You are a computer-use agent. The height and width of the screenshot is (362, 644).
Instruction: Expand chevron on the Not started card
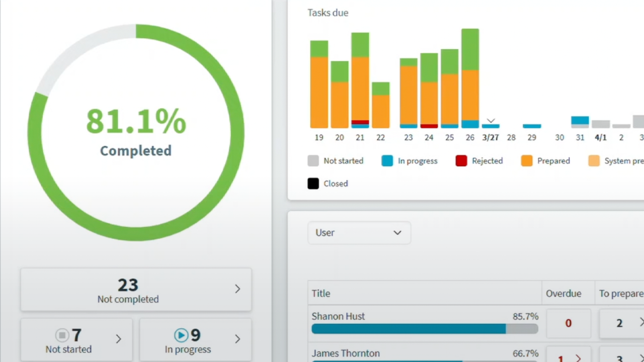click(119, 339)
